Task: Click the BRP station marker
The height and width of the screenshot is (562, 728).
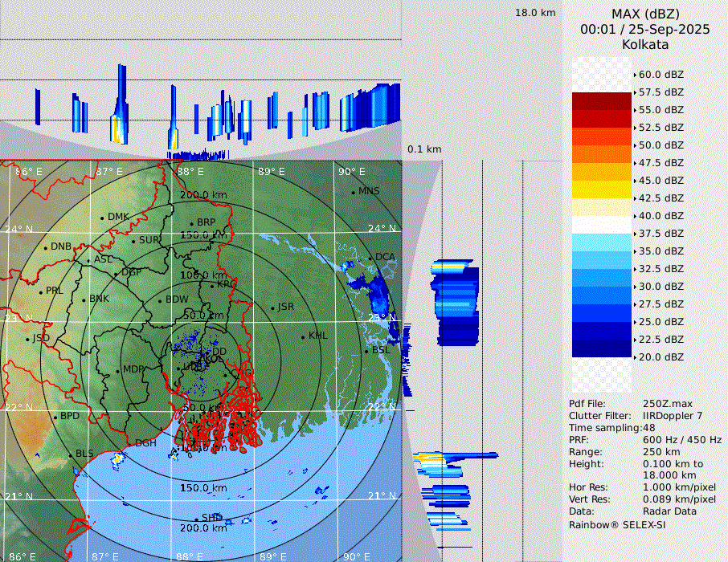Action: pyautogui.click(x=191, y=224)
